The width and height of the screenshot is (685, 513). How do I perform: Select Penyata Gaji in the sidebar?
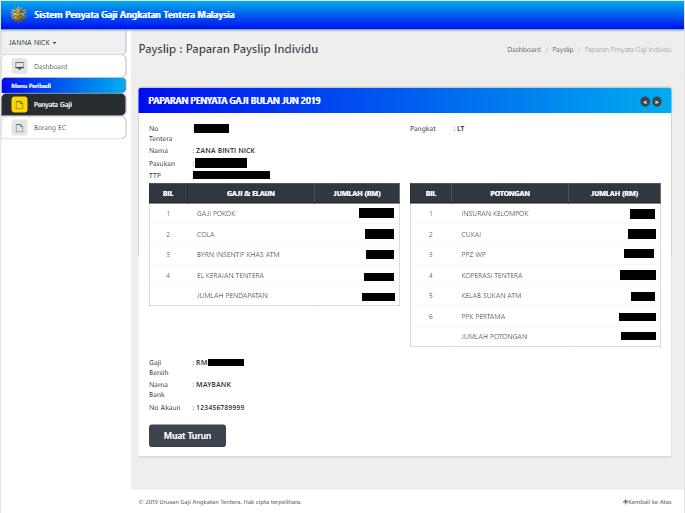click(53, 104)
